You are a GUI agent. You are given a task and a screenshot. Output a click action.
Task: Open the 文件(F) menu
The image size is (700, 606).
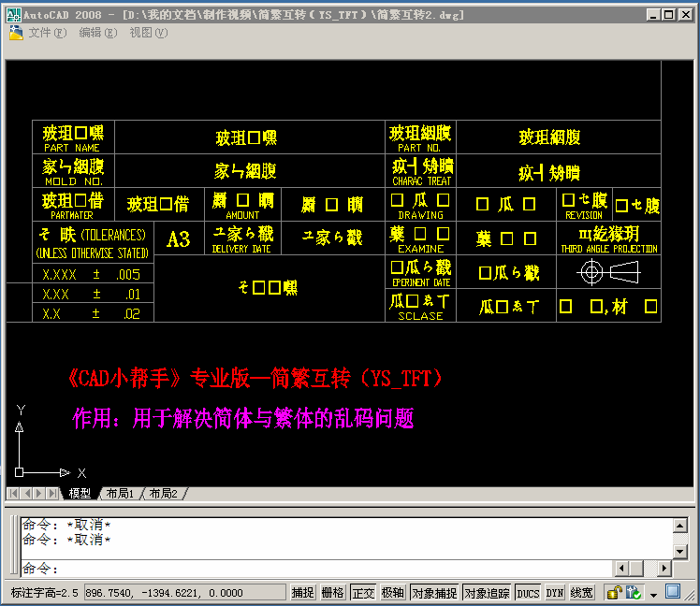(x=48, y=33)
